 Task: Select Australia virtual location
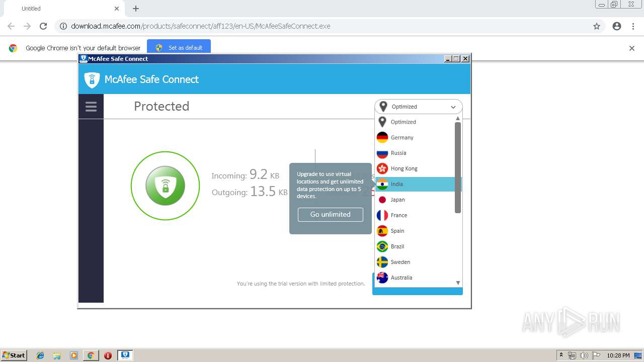(x=415, y=278)
